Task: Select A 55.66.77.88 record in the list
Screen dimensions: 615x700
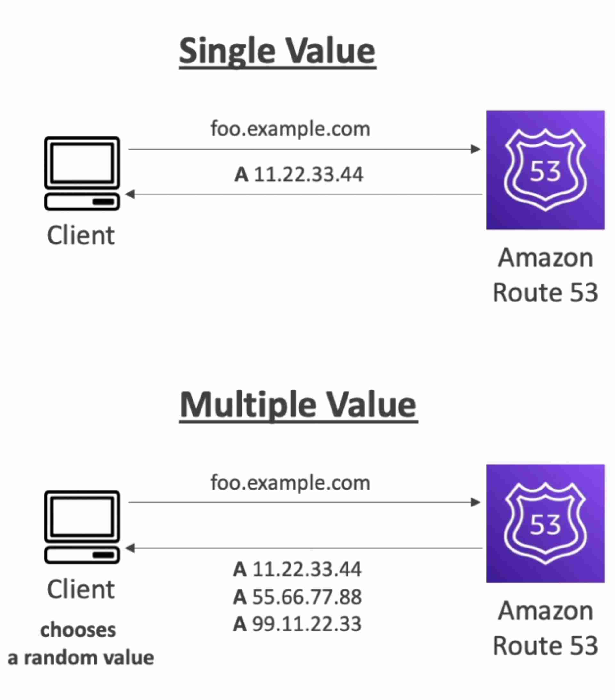Action: coord(297,597)
